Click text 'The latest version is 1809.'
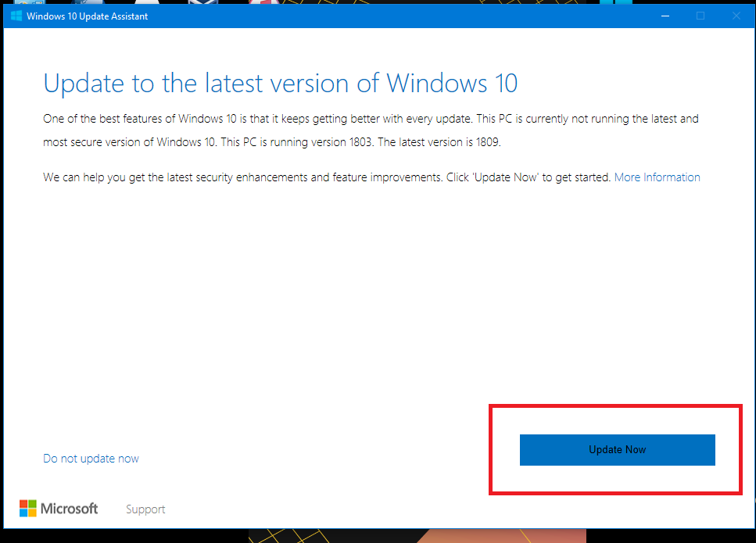The height and width of the screenshot is (543, 756). pyautogui.click(x=439, y=142)
